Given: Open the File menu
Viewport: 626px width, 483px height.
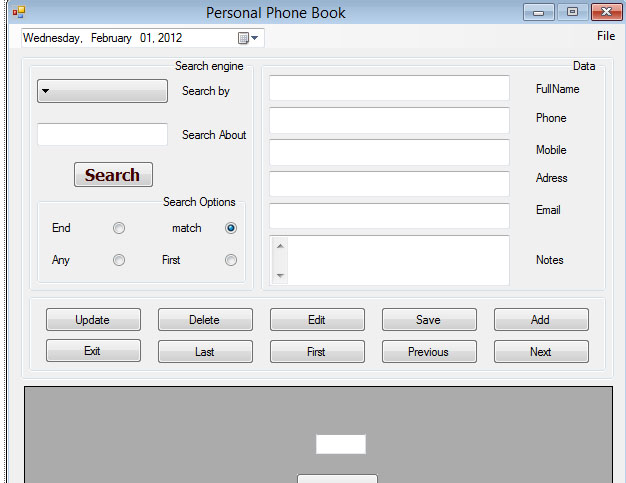Looking at the screenshot, I should 606,36.
